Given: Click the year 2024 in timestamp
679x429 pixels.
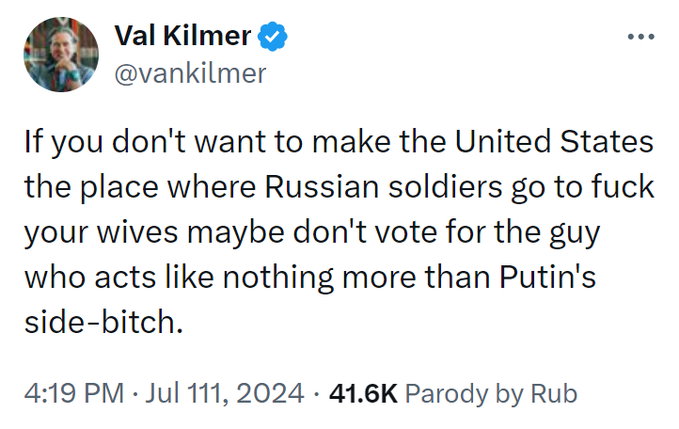Looking at the screenshot, I should point(268,393).
